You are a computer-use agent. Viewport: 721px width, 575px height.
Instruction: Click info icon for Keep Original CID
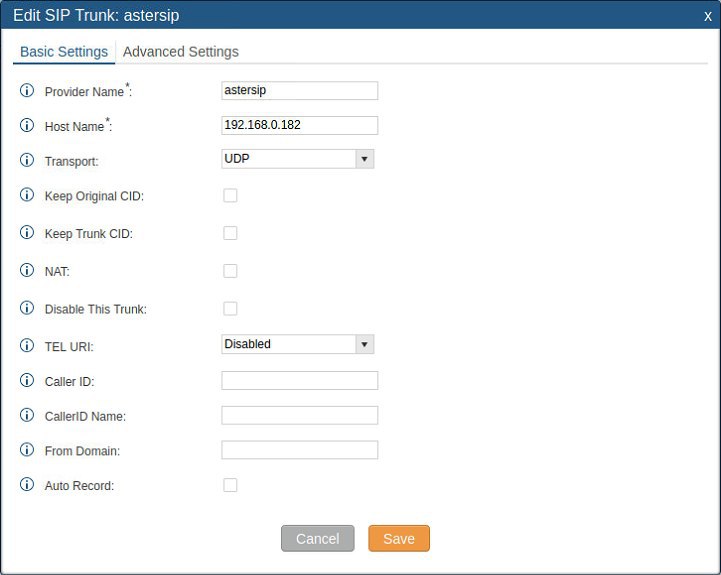27,195
